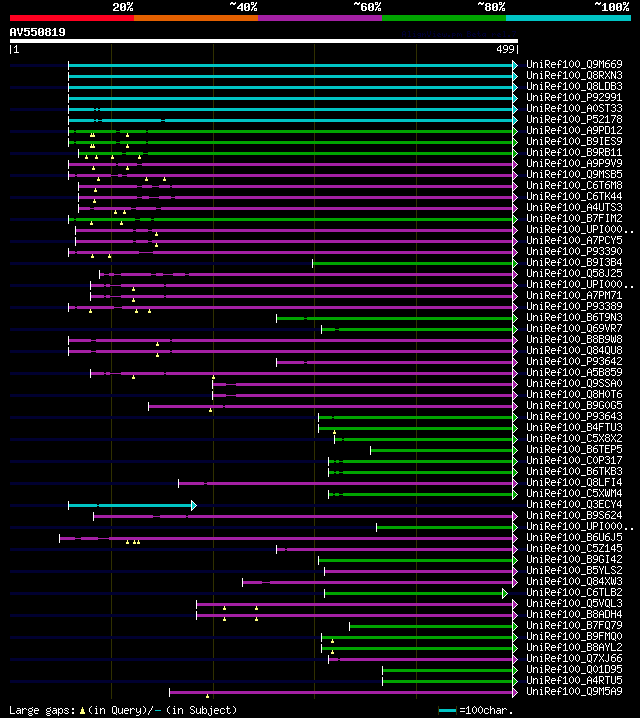
Task: Select the UniRef100_Q69VR7 label
Action: tap(574, 328)
